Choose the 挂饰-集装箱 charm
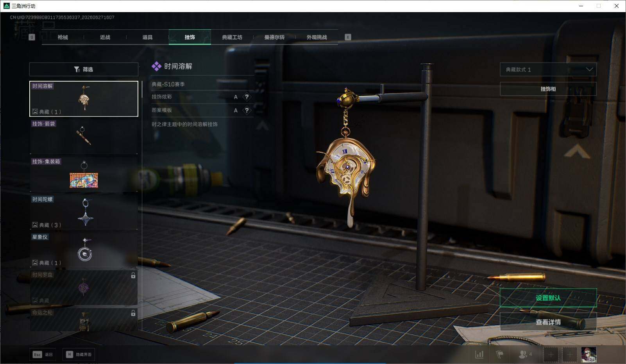Viewport: 626px width, 364px height. (x=84, y=174)
